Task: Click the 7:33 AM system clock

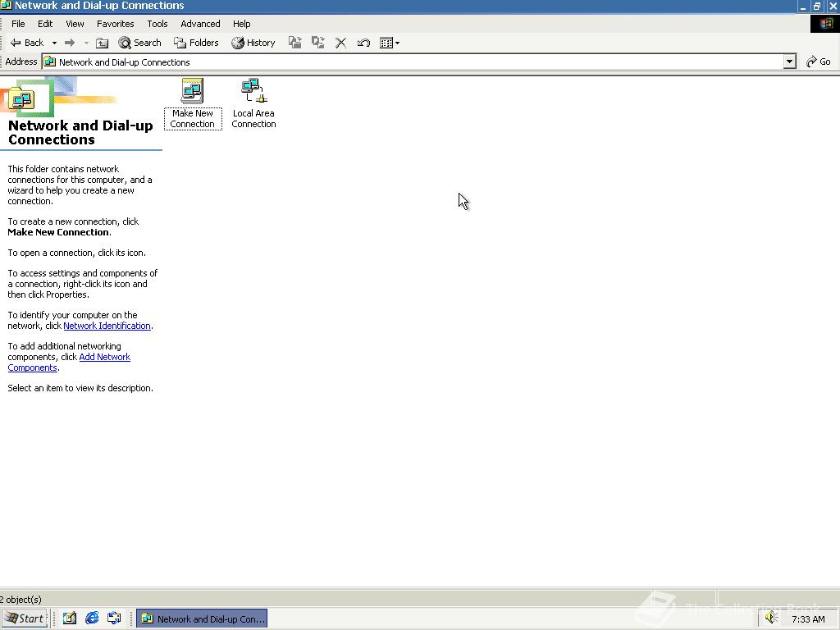Action: (x=808, y=619)
